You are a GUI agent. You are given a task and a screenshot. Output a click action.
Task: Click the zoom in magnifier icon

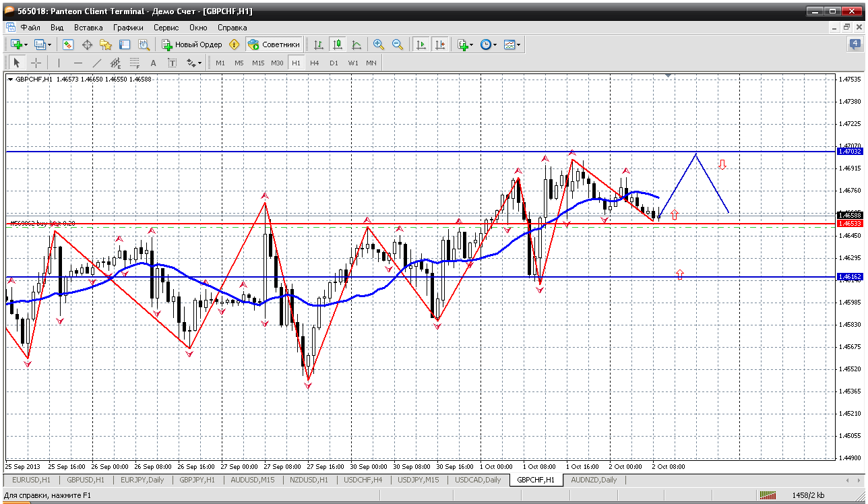pyautogui.click(x=379, y=44)
